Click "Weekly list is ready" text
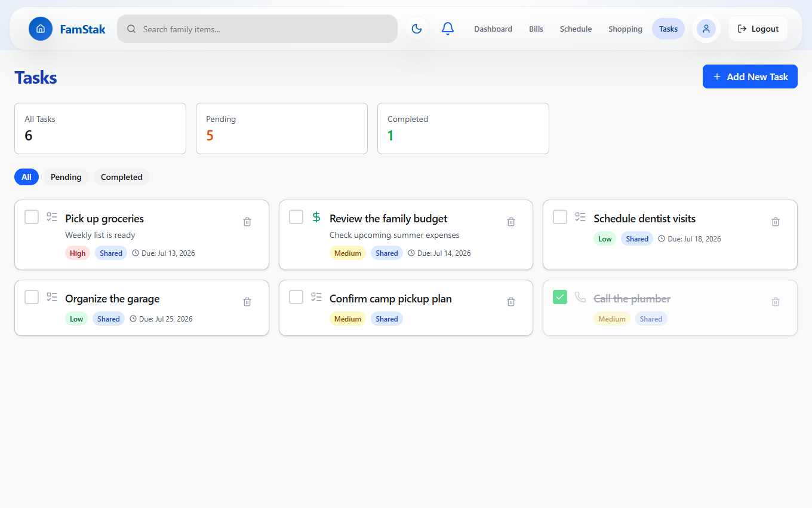812x508 pixels. pos(100,235)
